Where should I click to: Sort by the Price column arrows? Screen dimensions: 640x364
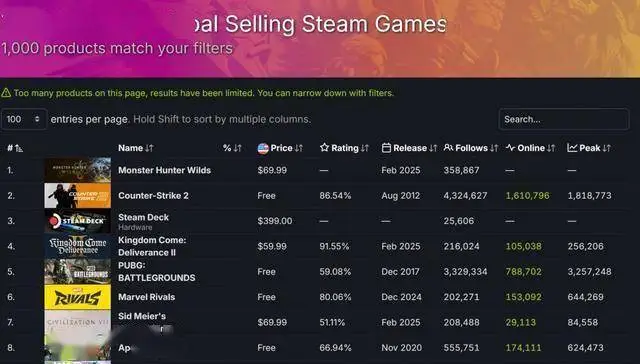click(299, 148)
